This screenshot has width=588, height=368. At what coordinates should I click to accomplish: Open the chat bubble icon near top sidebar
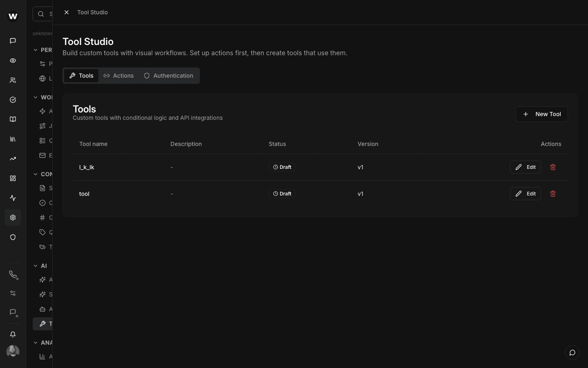coord(13,41)
